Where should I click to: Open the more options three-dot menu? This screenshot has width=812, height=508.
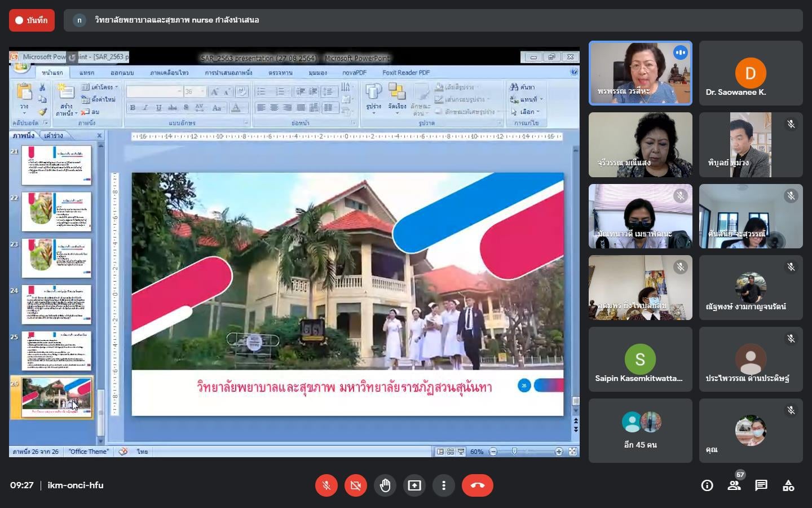pos(444,485)
